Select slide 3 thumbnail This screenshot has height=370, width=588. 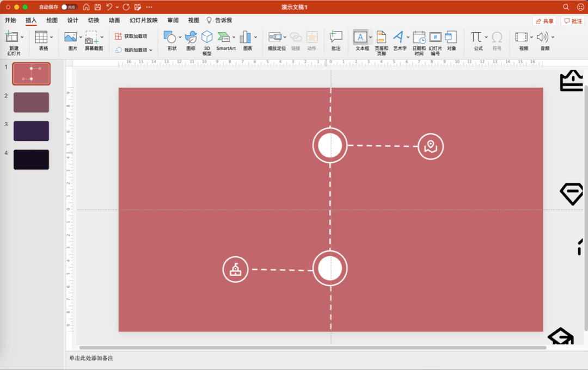coord(31,131)
